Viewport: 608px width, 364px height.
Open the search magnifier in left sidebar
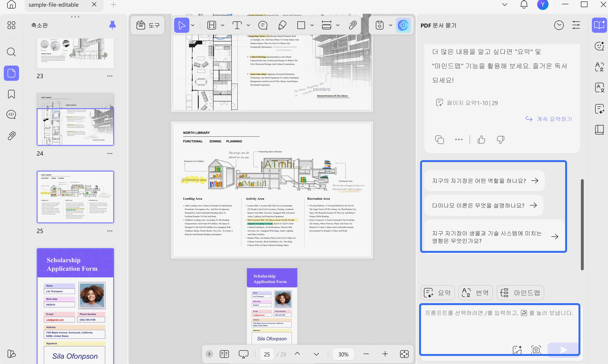(x=11, y=52)
